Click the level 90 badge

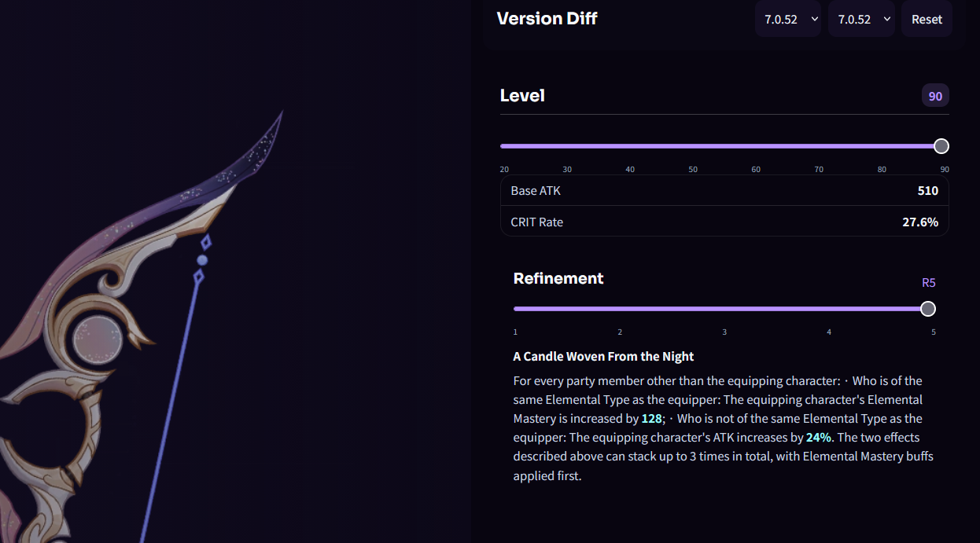pyautogui.click(x=935, y=96)
